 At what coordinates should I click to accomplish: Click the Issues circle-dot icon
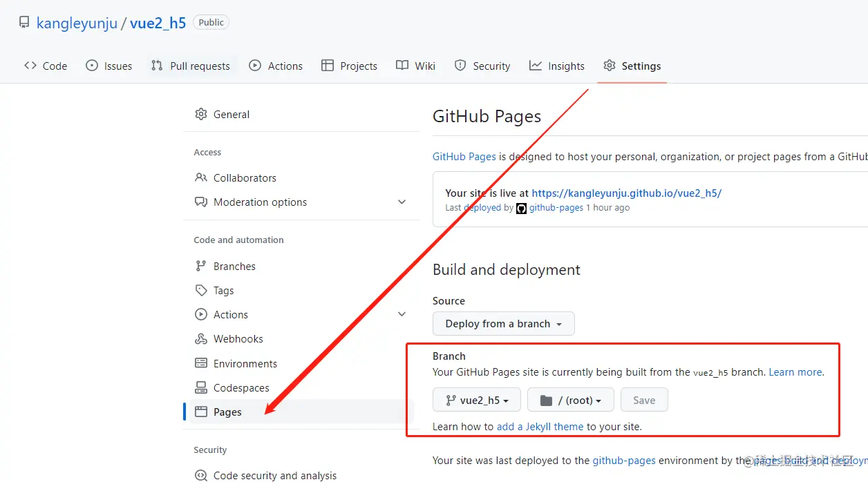coord(92,66)
